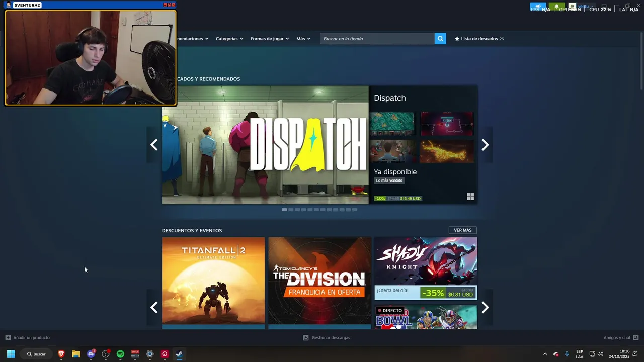The image size is (644, 362).
Task: Select Dispatch red dark screenshot thumbnail
Action: coord(447,124)
